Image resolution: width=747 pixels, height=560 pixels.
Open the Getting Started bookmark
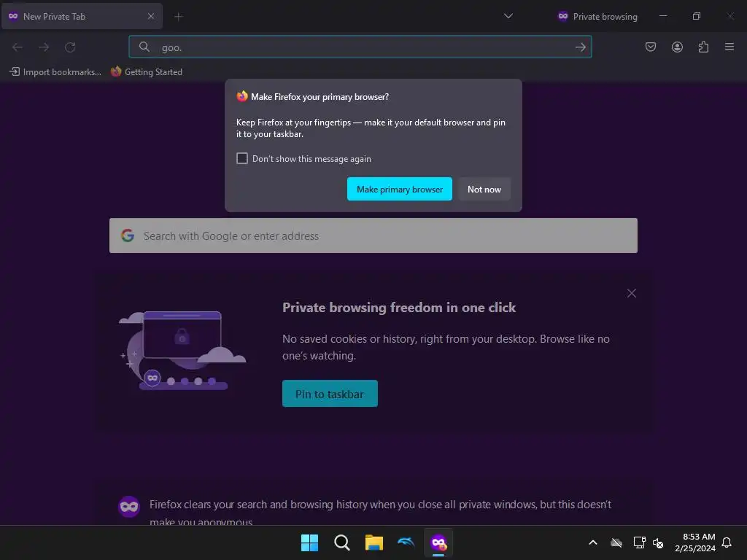pos(146,72)
